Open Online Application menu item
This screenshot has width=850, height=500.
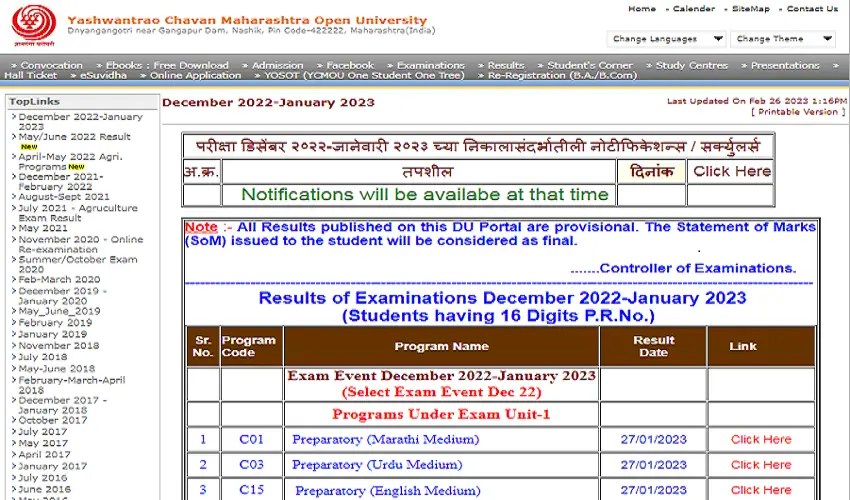(x=195, y=75)
